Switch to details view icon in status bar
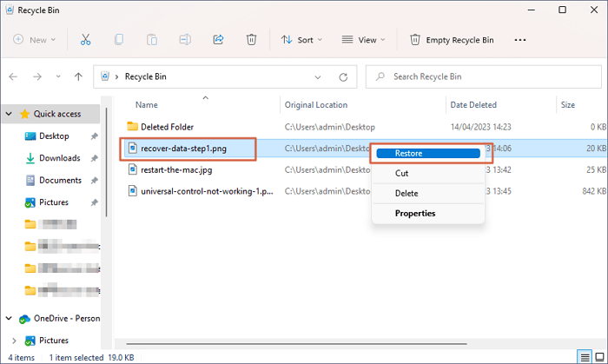This screenshot has height=364, width=608. tap(584, 357)
